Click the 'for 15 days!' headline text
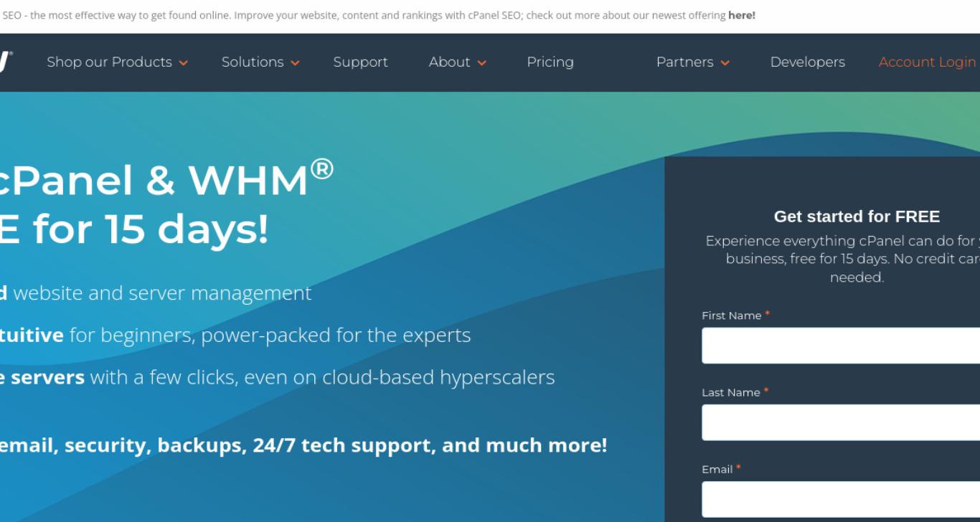 click(151, 230)
